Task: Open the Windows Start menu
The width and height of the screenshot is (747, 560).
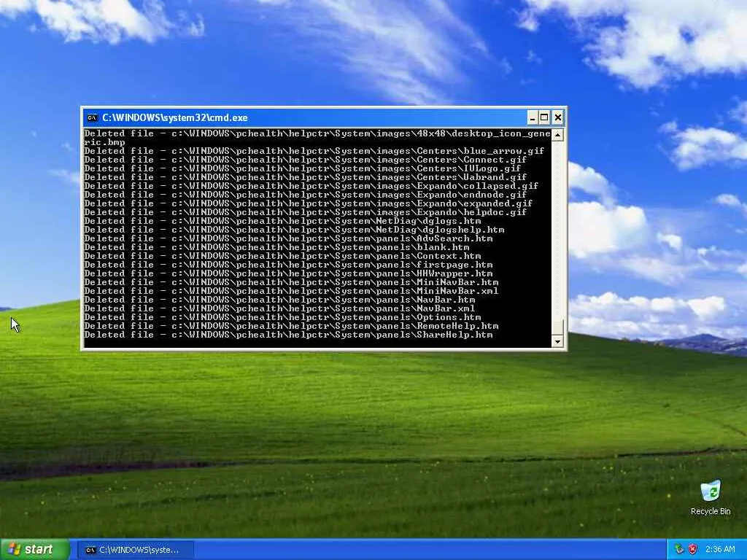Action: 34,550
